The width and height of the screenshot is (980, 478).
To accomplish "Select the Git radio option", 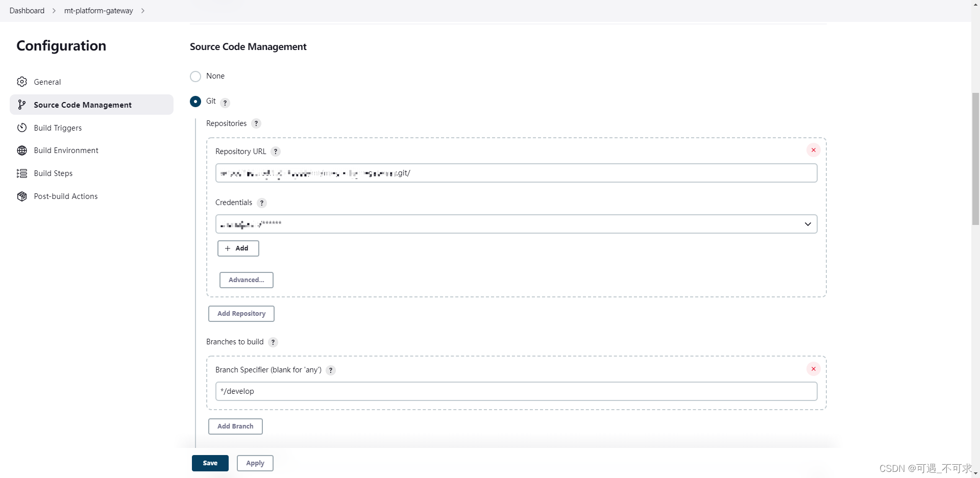I will pos(195,102).
